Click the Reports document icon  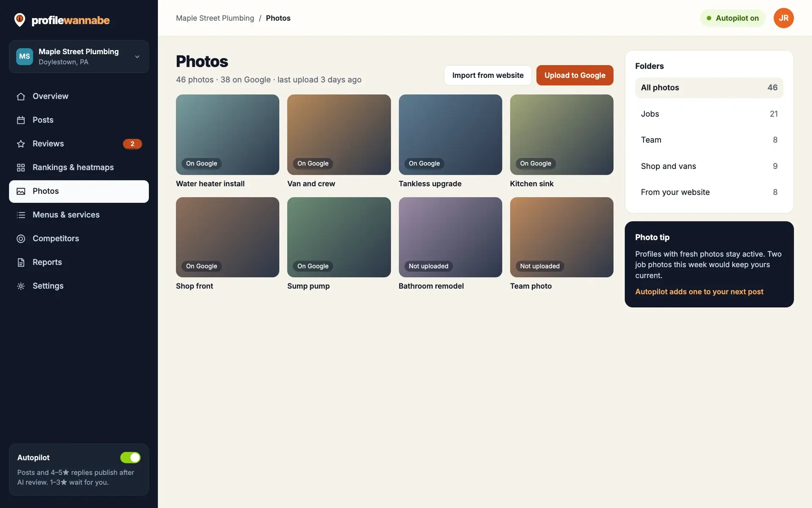point(21,262)
